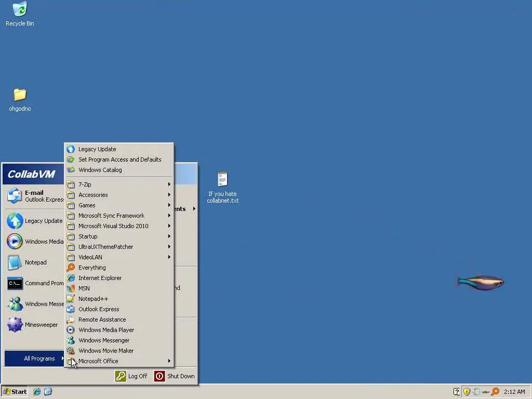Click the Windows Media icon in left pane
The image size is (532, 399).
coord(15,242)
